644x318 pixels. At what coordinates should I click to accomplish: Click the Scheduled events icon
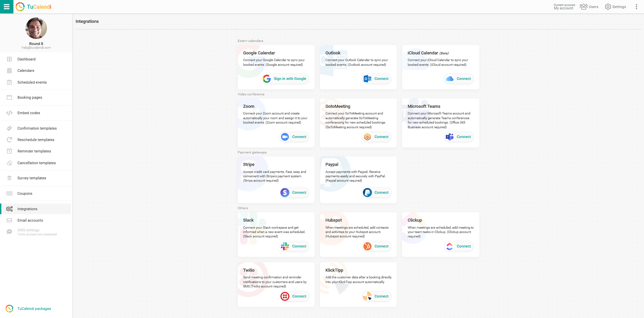click(9, 82)
